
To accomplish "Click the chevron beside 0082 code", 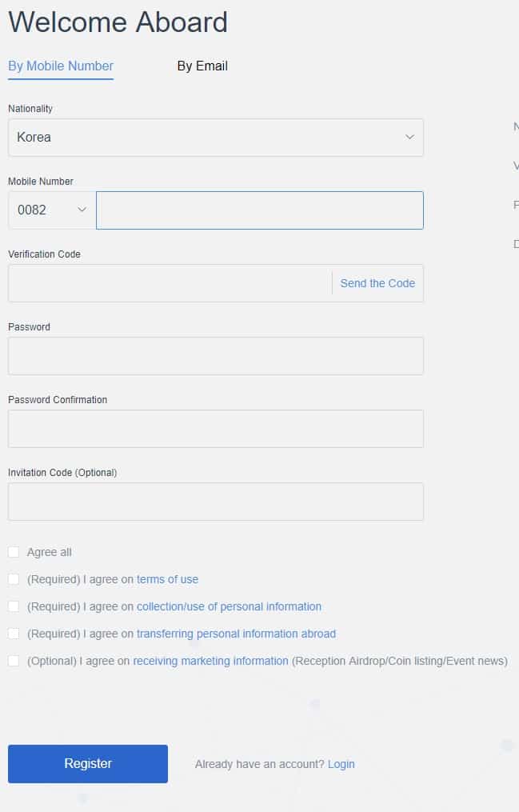I will coord(82,210).
